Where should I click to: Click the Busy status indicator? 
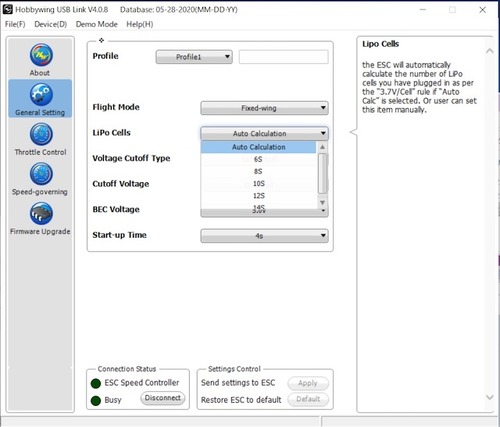[96, 400]
